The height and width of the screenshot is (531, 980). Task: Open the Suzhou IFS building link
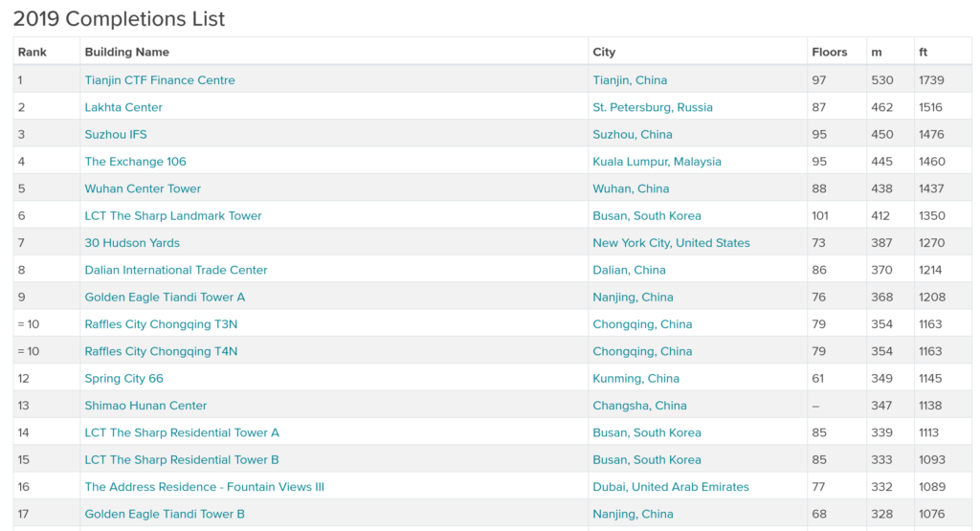(116, 134)
